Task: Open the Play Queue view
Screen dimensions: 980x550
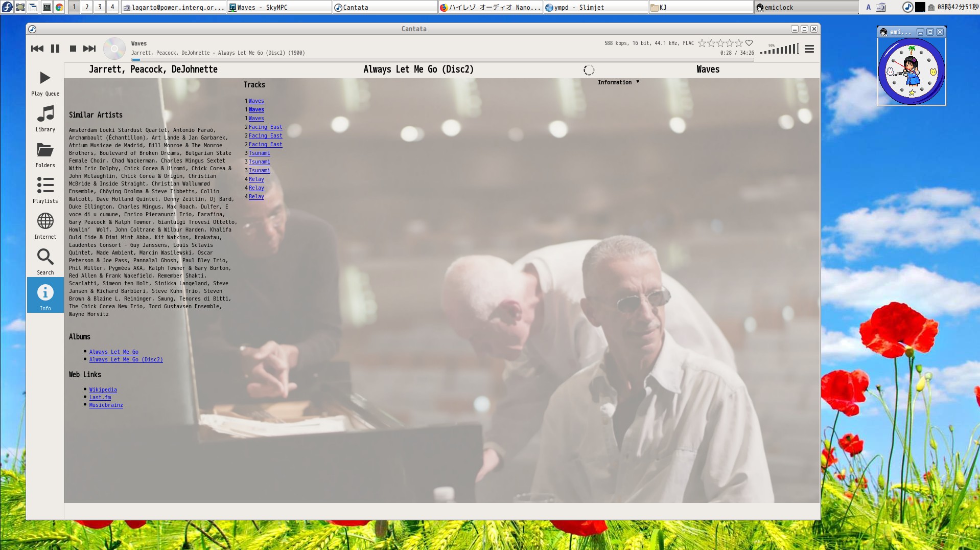Action: tap(45, 83)
